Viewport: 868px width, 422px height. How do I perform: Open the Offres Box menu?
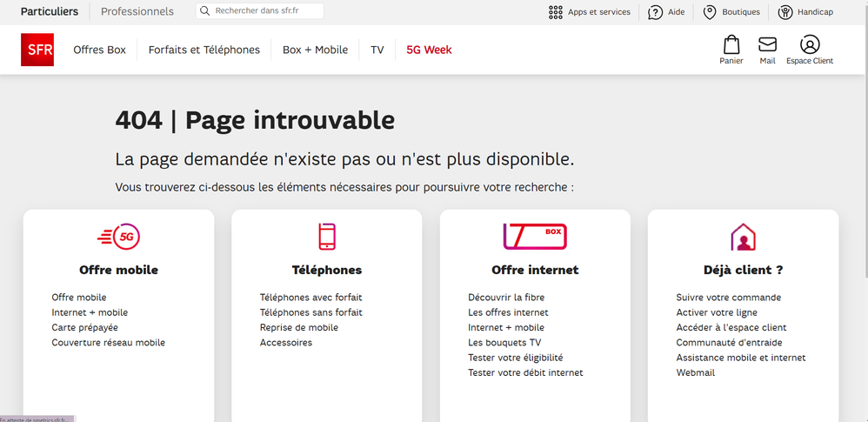coord(100,50)
